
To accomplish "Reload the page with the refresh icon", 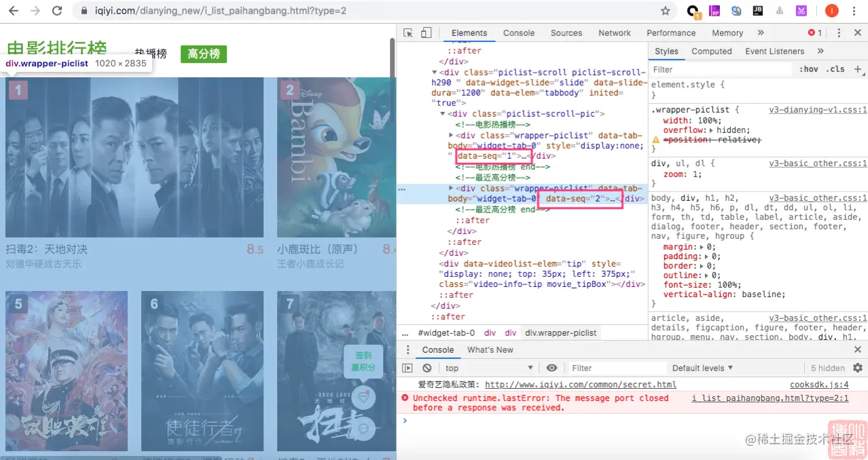I will click(57, 11).
